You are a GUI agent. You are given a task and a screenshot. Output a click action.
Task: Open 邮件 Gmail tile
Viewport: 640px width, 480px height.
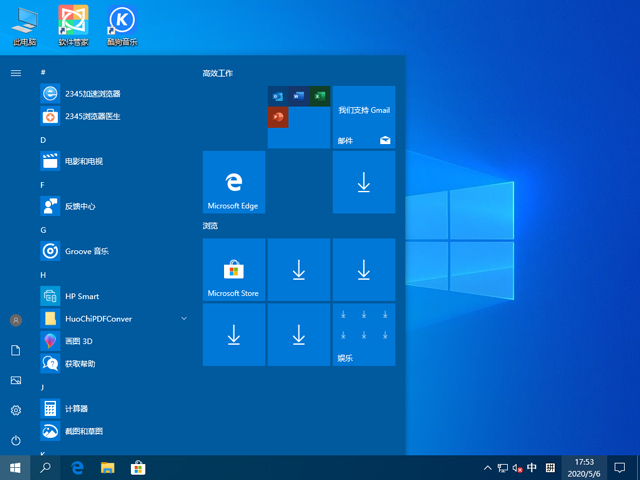click(364, 117)
